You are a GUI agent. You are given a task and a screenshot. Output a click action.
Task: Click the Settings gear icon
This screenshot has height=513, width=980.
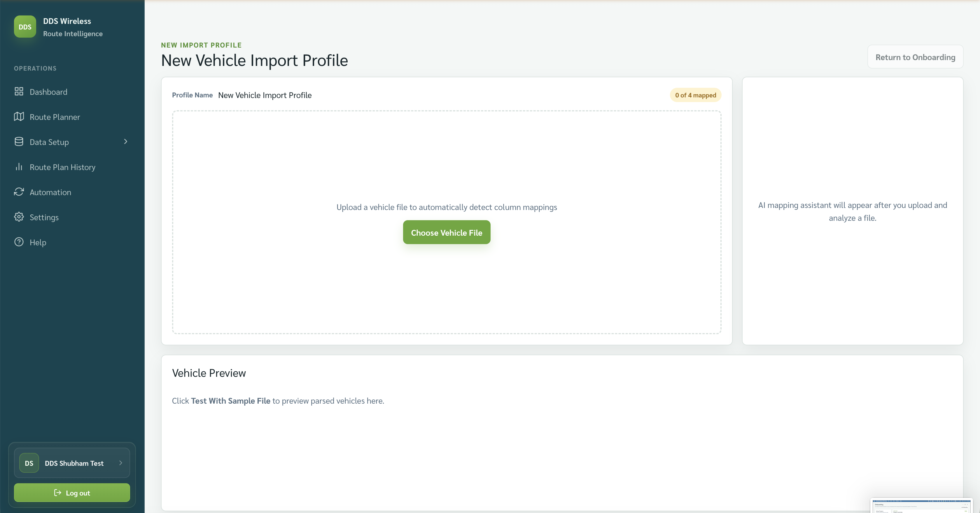[19, 217]
